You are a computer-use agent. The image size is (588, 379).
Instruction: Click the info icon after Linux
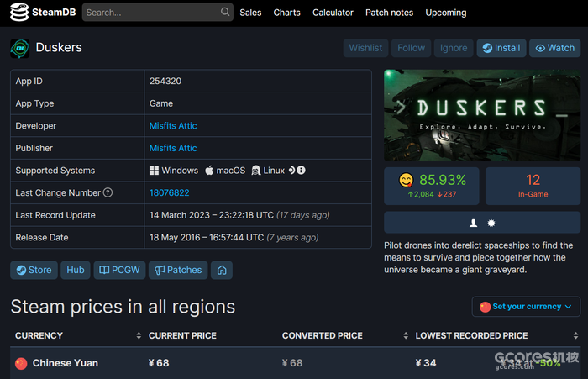tap(301, 171)
